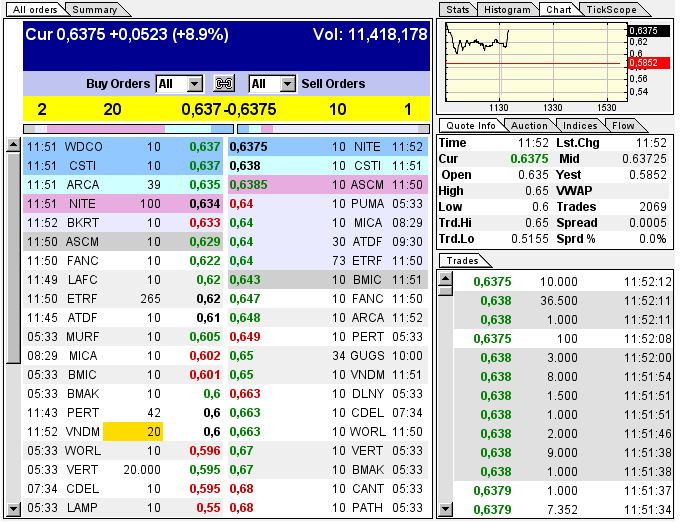The height and width of the screenshot is (522, 696).
Task: Click the trade at 11:52:08
Action: click(x=563, y=339)
